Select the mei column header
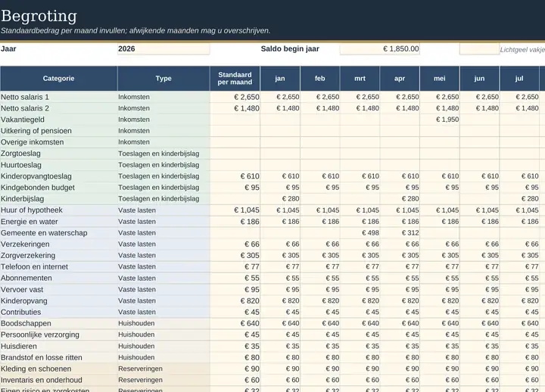545x392 pixels. pos(440,79)
